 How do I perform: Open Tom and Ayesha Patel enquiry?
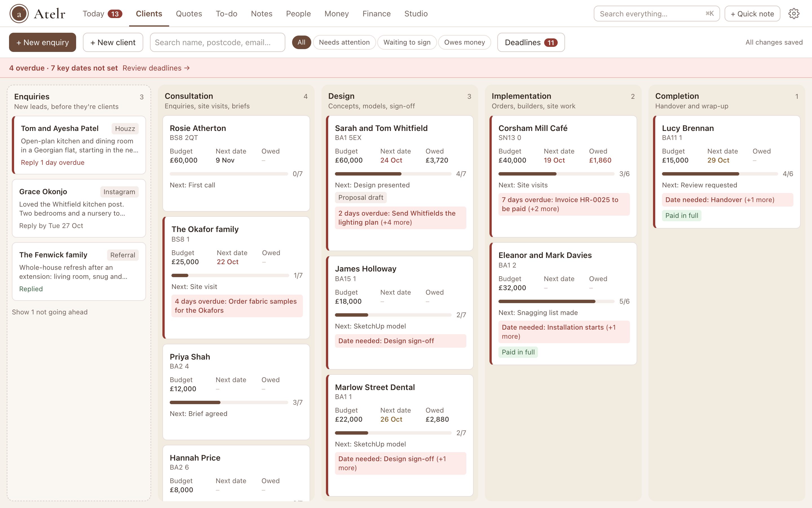pyautogui.click(x=79, y=145)
